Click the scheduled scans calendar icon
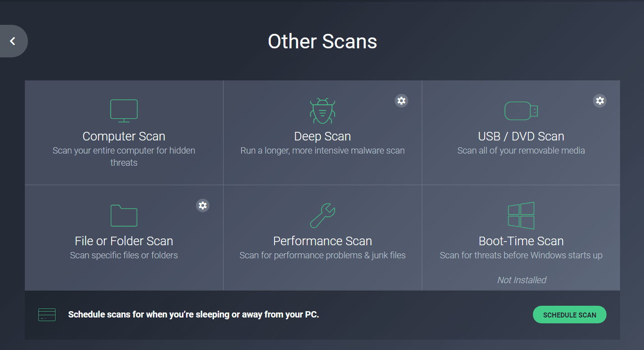This screenshot has height=350, width=644. coord(47,314)
